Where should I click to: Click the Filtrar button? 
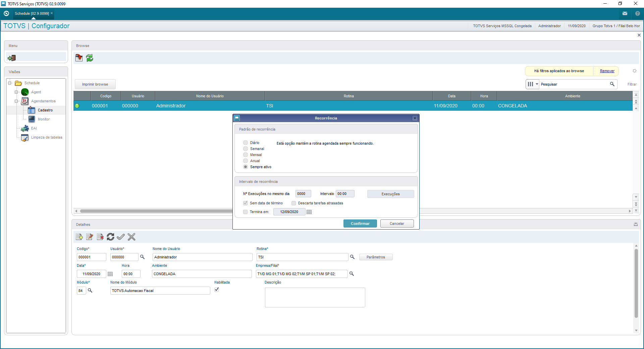(x=632, y=84)
